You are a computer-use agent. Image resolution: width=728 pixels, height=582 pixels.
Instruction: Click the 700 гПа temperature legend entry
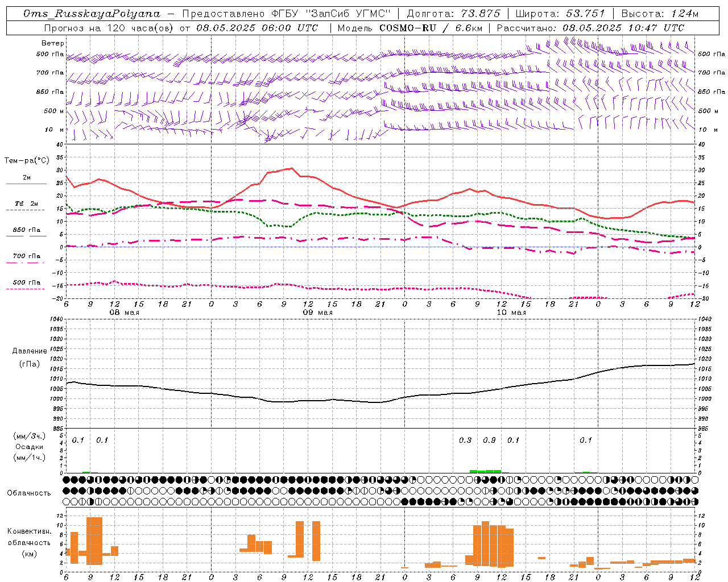(x=27, y=256)
